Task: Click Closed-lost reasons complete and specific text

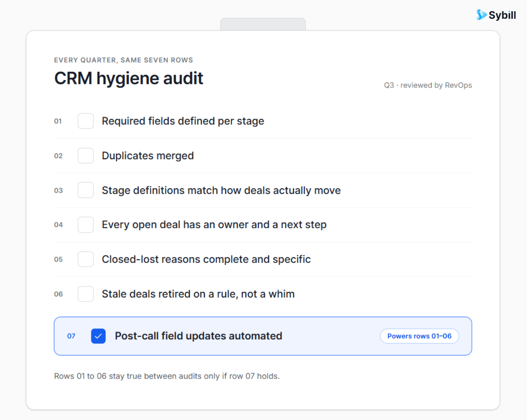Action: [206, 259]
